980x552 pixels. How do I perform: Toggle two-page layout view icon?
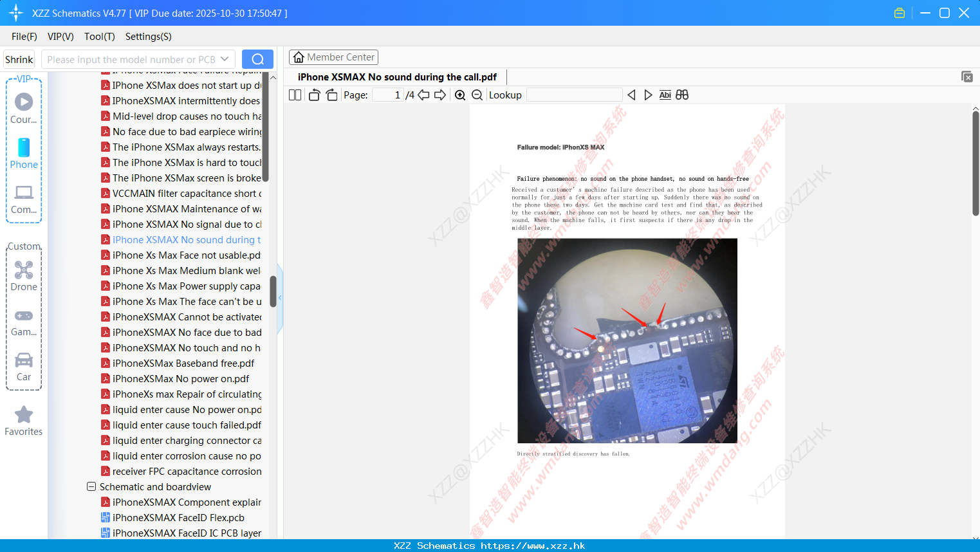click(295, 95)
